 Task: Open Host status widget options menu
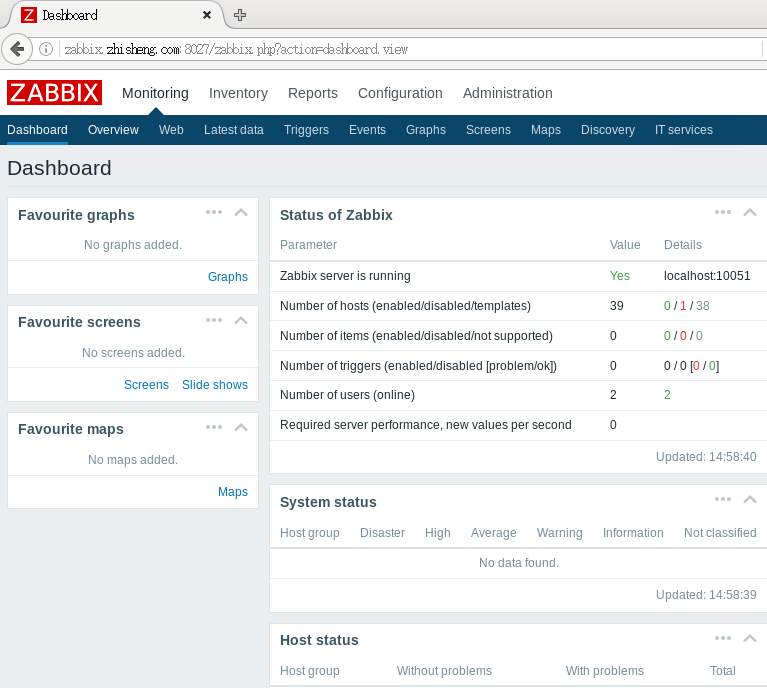tap(723, 638)
